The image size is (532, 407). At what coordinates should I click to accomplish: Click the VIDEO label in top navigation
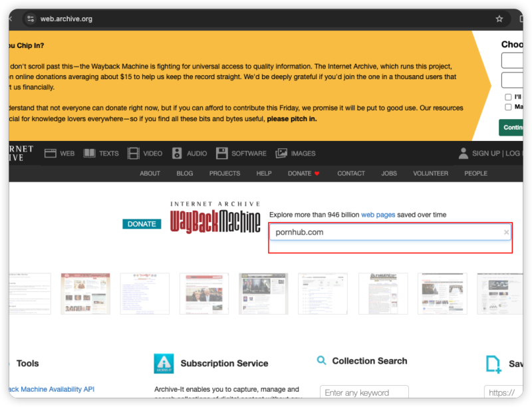tap(153, 154)
